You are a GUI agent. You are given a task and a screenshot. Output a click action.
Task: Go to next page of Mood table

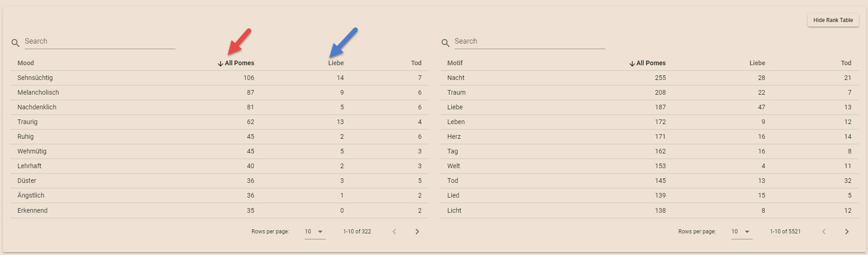pyautogui.click(x=417, y=232)
